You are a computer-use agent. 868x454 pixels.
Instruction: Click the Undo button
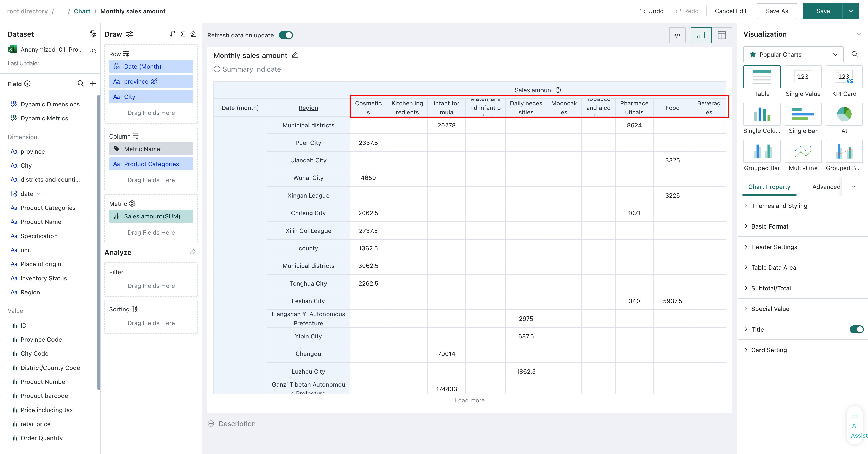652,11
